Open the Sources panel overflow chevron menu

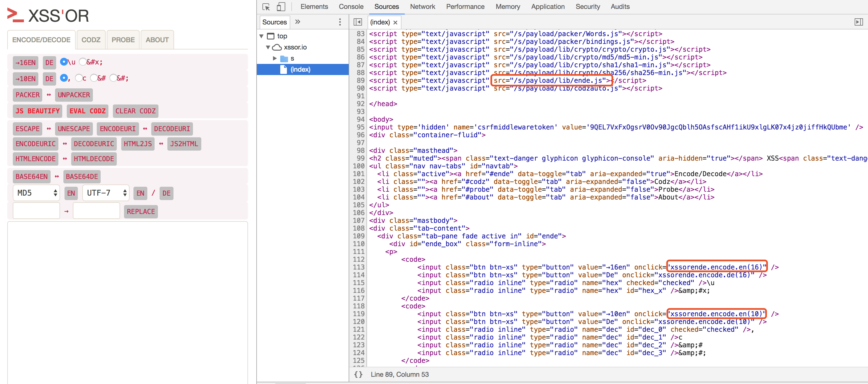(x=297, y=22)
